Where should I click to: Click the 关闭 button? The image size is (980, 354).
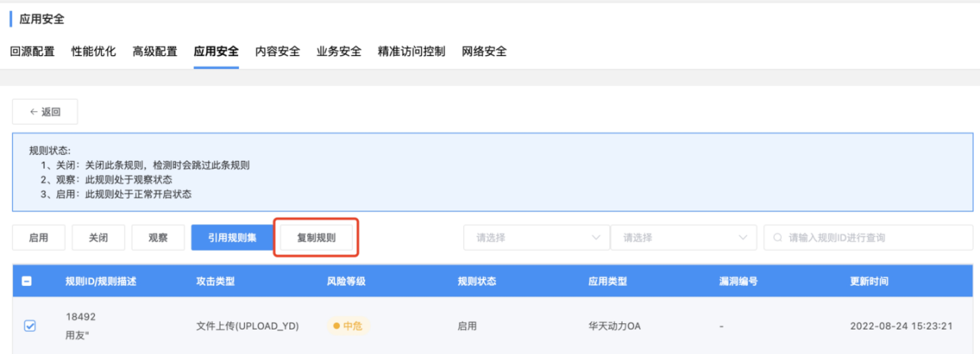pyautogui.click(x=98, y=238)
